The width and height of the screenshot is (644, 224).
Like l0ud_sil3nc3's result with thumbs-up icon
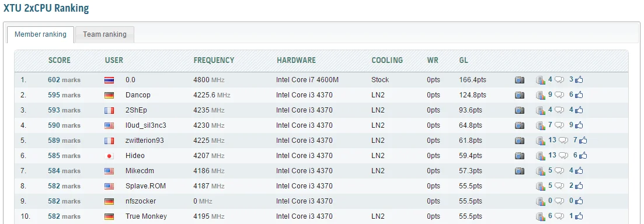click(579, 125)
